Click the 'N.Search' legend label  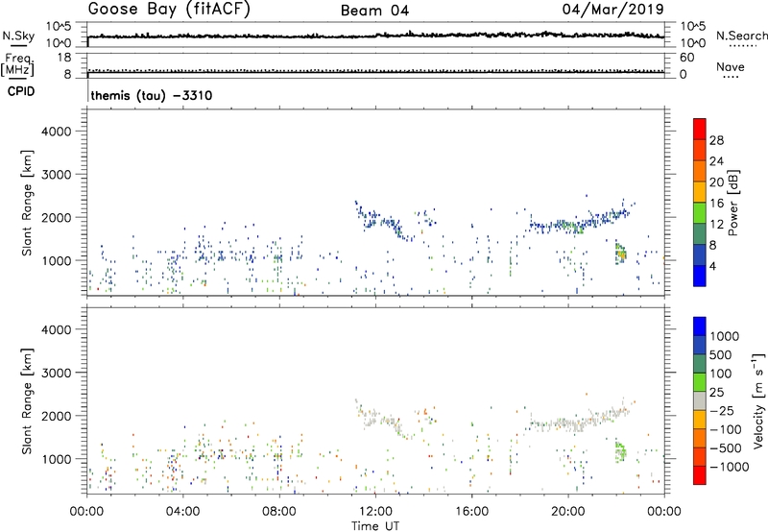click(x=742, y=36)
